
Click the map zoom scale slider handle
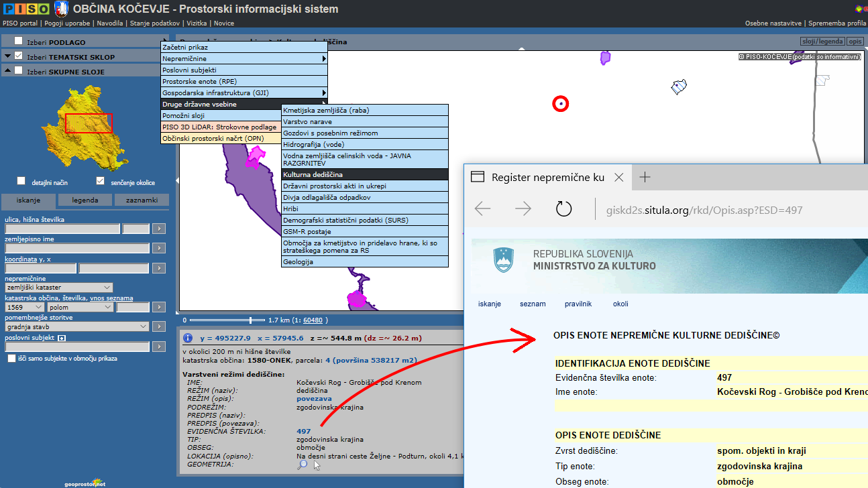pyautogui.click(x=252, y=320)
